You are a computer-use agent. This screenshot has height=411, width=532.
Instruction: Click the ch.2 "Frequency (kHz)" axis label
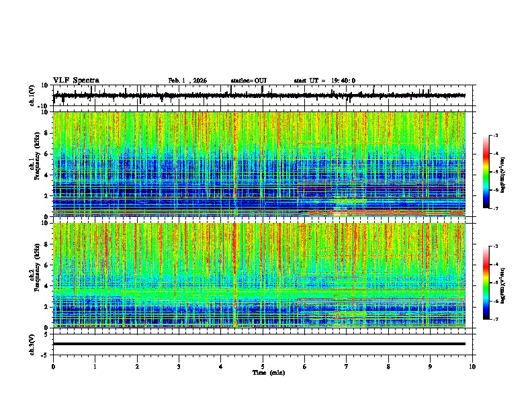37,267
